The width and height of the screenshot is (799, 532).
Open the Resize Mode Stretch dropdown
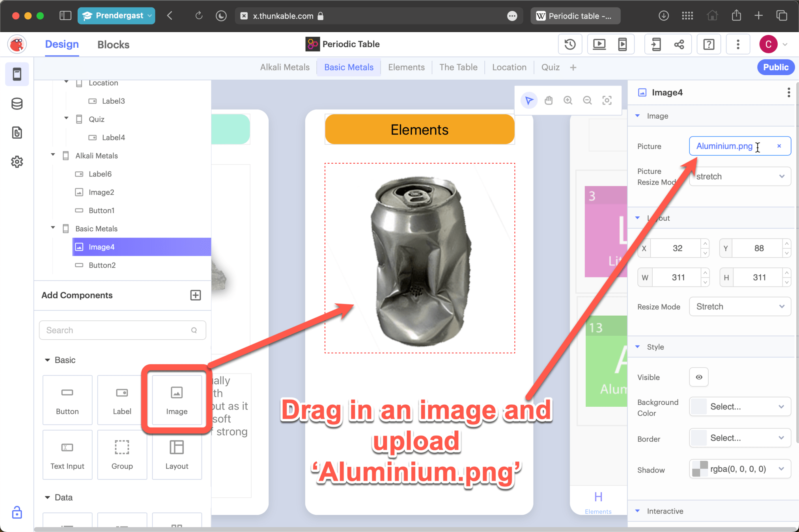tap(739, 307)
